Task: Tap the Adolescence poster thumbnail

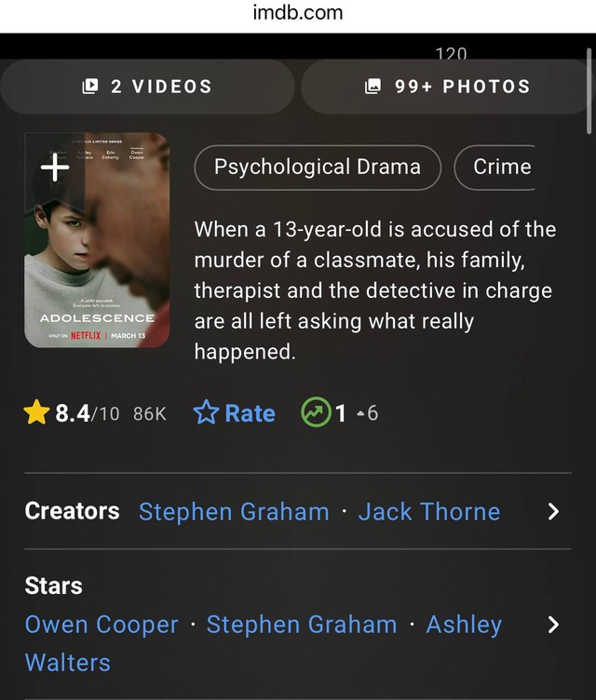Action: 97,240
